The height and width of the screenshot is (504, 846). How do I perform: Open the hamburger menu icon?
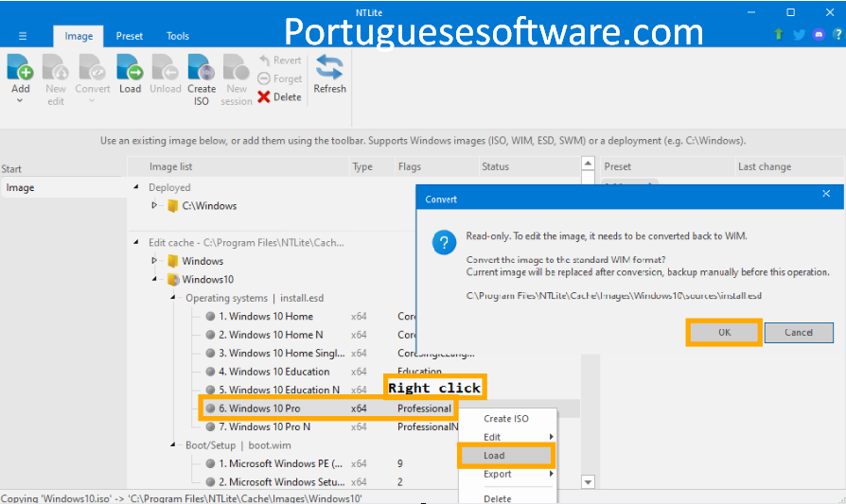click(23, 36)
